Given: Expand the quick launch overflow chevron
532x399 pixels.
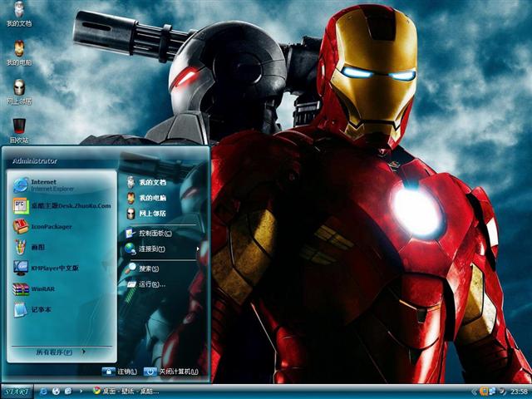Looking at the screenshot, I should (81, 392).
